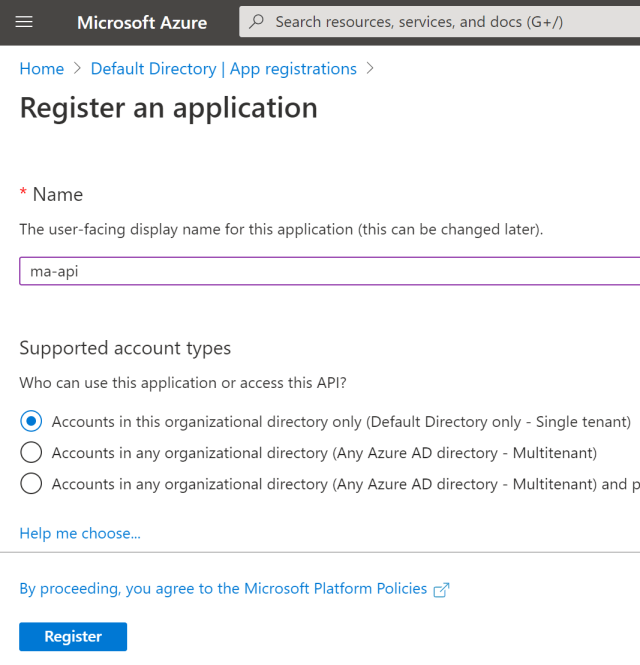Click the user-facing display name description text

(281, 229)
